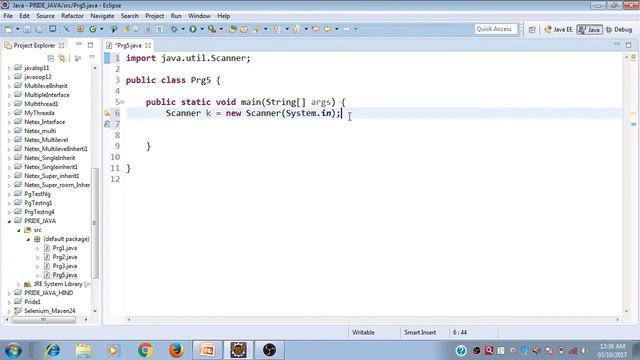Collapse the src folder
Image resolution: width=640 pixels, height=360 pixels.
[x=19, y=230]
